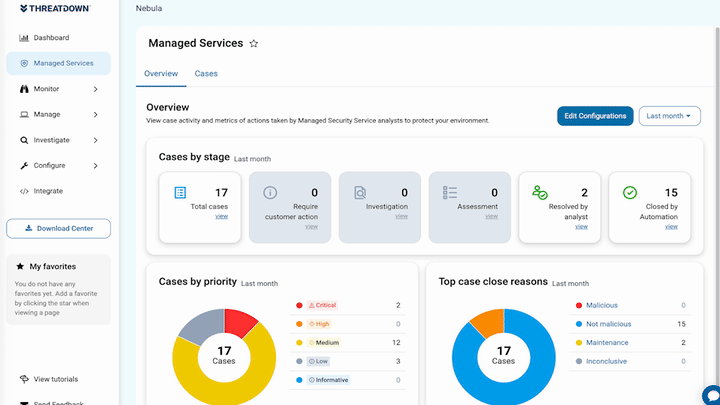
Task: Click the Top case close reasons donut chart
Action: (504, 357)
